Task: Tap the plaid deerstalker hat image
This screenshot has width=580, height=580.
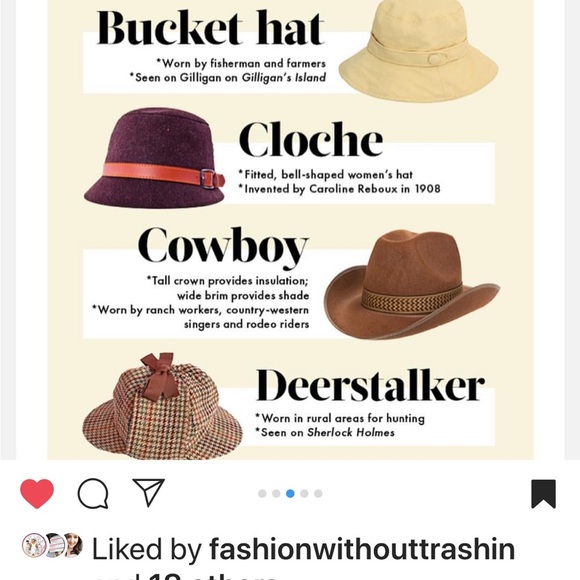Action: click(x=162, y=406)
